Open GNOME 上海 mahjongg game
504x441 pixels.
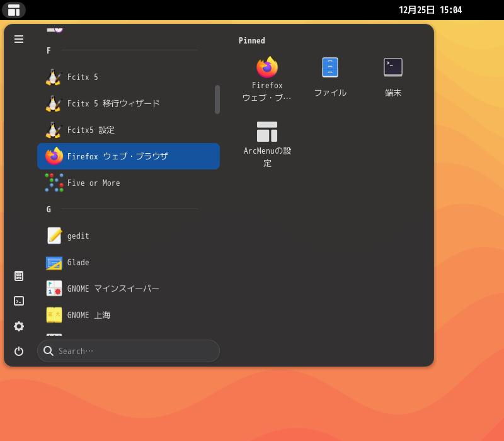point(129,315)
